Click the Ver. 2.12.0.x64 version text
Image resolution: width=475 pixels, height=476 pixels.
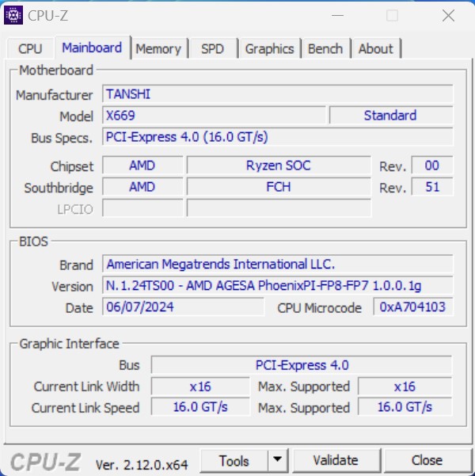142,464
